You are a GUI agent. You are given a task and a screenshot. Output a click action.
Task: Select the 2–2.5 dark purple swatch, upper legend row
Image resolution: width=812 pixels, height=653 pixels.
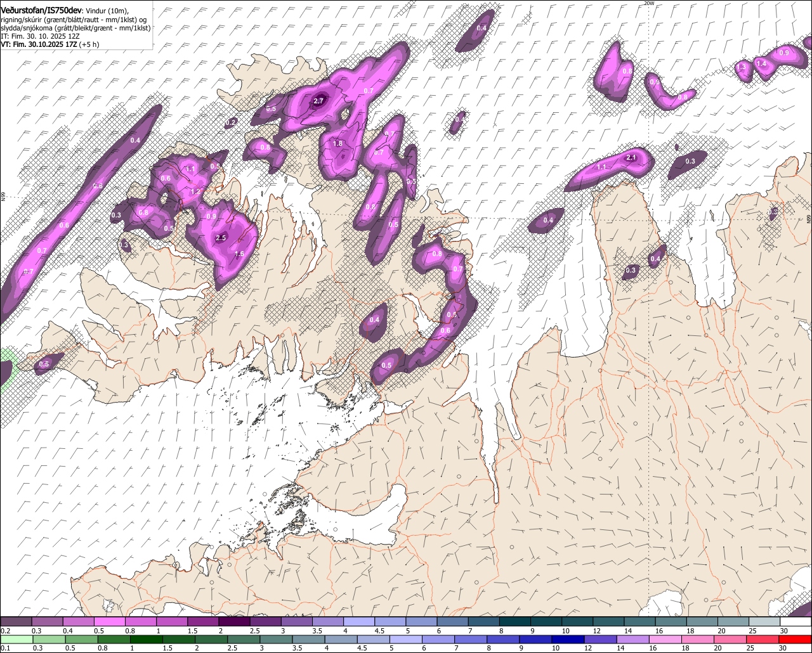tap(234, 621)
